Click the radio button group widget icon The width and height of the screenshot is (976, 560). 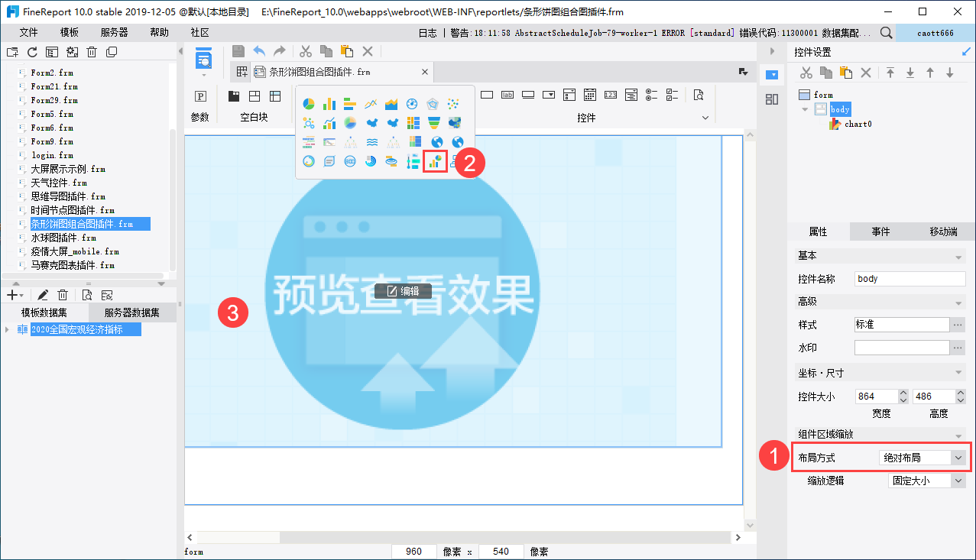651,95
